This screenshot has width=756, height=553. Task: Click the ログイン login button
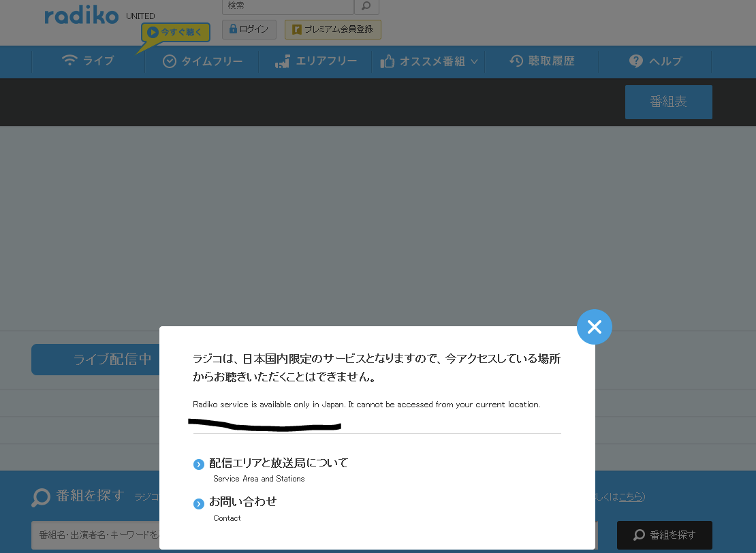[249, 29]
